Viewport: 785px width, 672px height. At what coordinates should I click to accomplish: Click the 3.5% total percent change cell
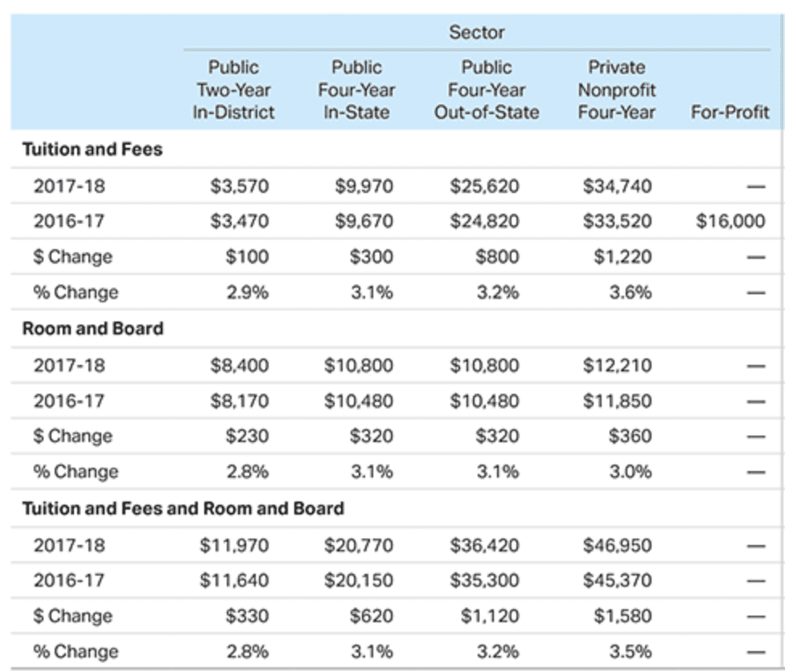[631, 651]
